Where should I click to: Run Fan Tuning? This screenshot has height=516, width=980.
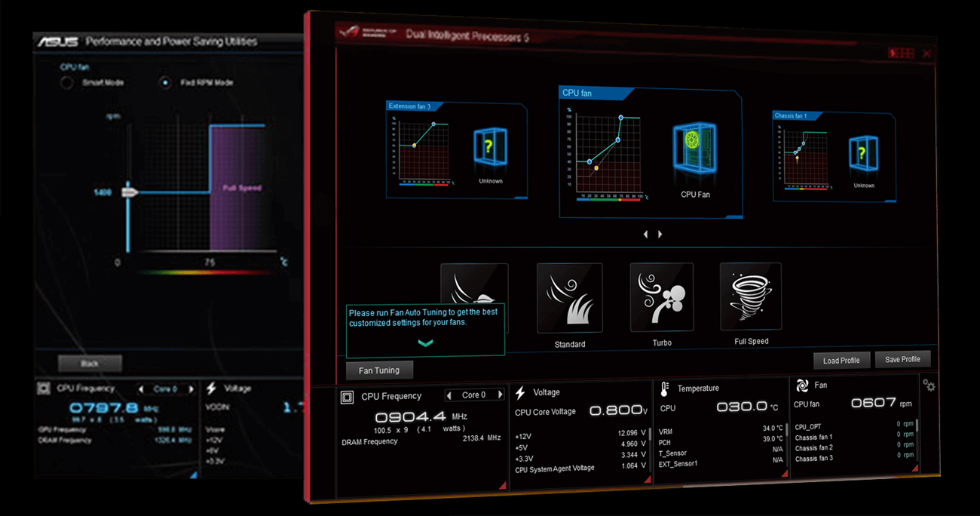(x=378, y=370)
